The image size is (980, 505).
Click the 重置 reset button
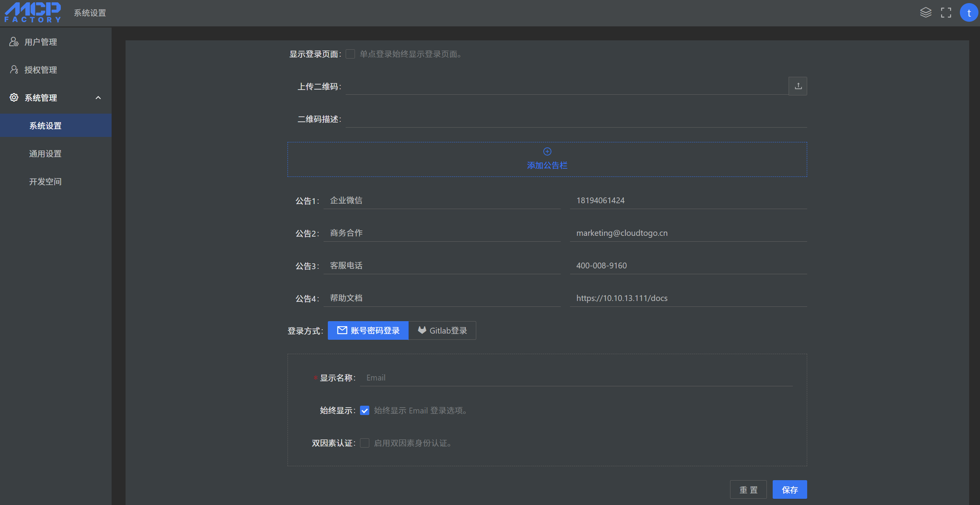[748, 489]
